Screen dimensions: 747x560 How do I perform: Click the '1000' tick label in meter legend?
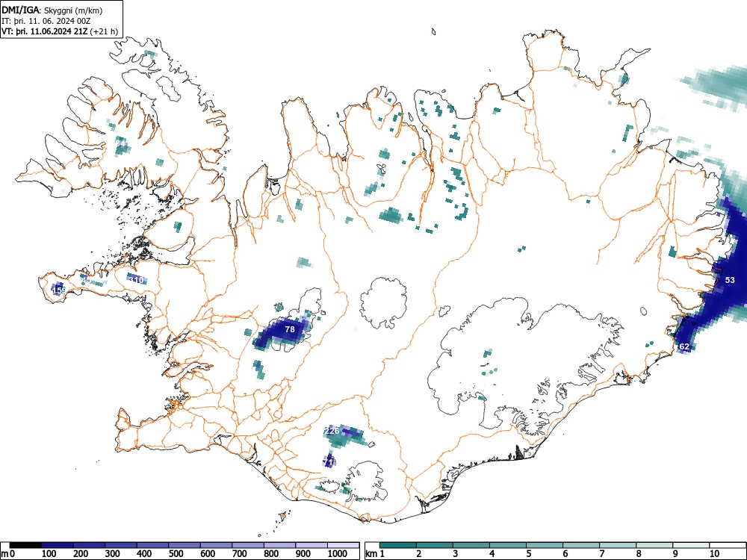click(338, 554)
